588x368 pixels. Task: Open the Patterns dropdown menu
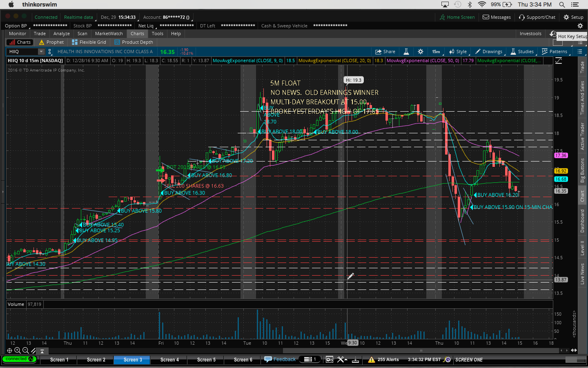pyautogui.click(x=555, y=52)
